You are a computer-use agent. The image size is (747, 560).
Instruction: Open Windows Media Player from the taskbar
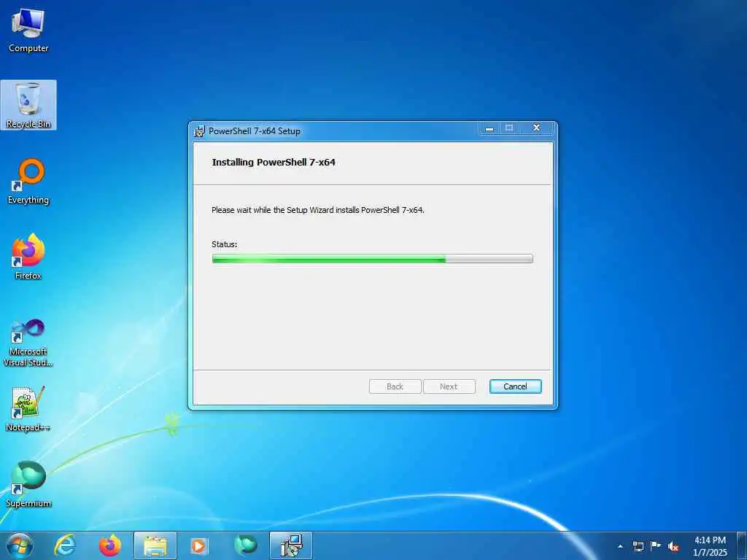(x=198, y=545)
